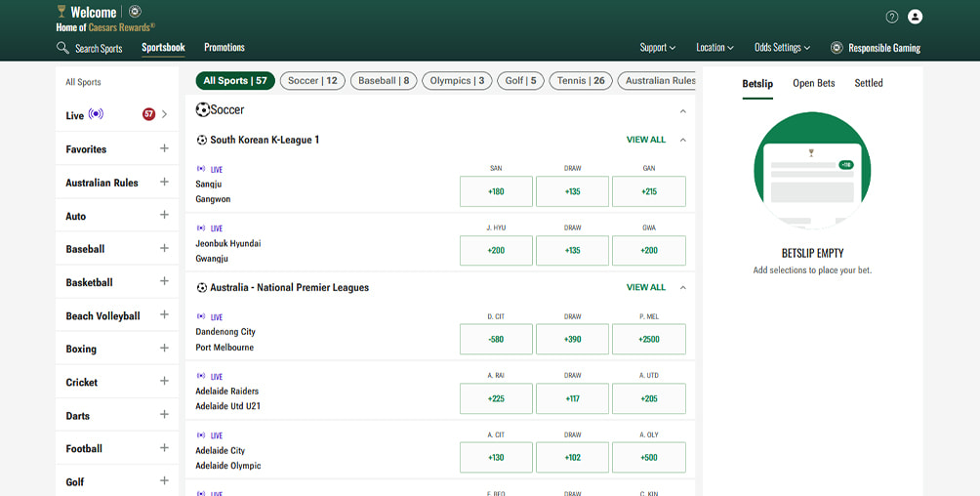Add Favorites using its plus icon
This screenshot has width=980, height=496.
(x=164, y=148)
